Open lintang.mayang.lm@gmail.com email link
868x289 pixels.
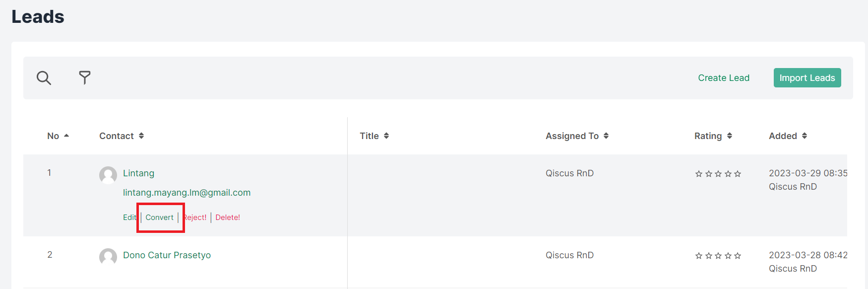[186, 193]
